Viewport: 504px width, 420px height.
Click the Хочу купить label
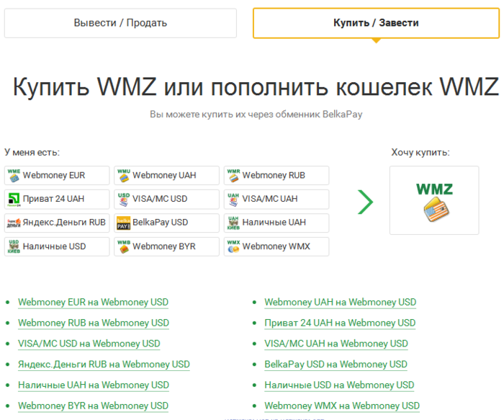(420, 153)
